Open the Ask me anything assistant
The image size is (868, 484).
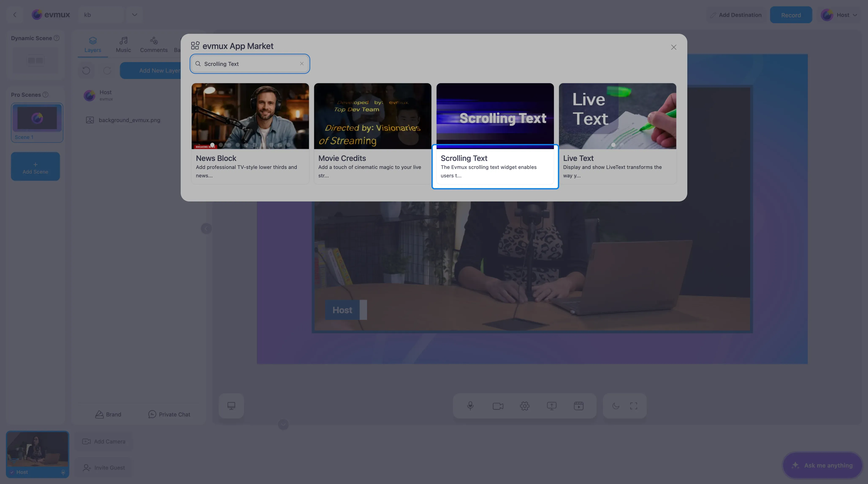coord(823,465)
